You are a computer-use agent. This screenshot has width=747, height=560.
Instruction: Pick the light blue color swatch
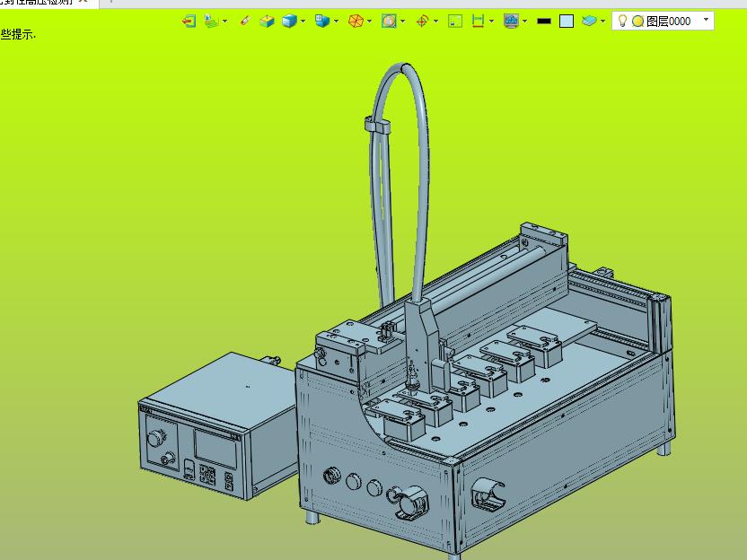pyautogui.click(x=566, y=21)
